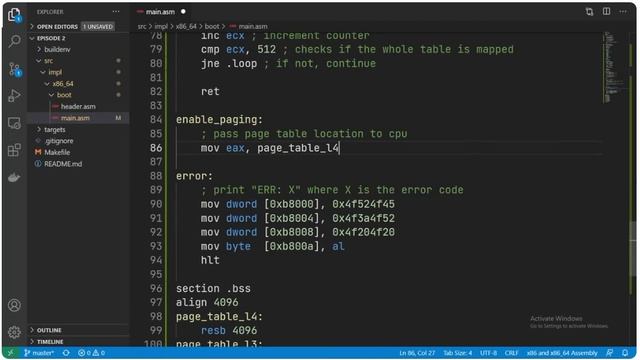Place cursor on line 86 mov eax
Image resolution: width=640 pixels, height=360 pixels.
269,148
